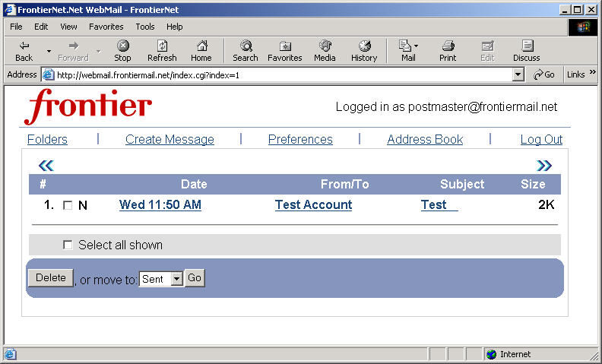The image size is (602, 364).
Task: Open the View menu
Action: click(68, 27)
